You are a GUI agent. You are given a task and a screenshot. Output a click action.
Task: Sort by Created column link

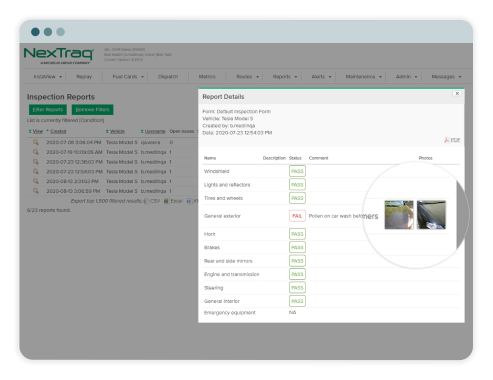click(58, 131)
